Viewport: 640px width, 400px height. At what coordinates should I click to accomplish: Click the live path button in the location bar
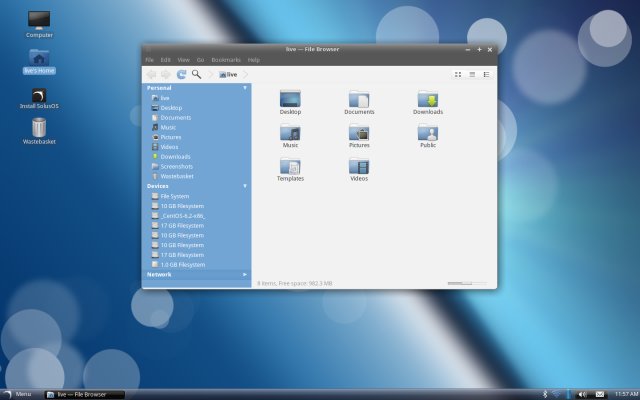point(228,74)
